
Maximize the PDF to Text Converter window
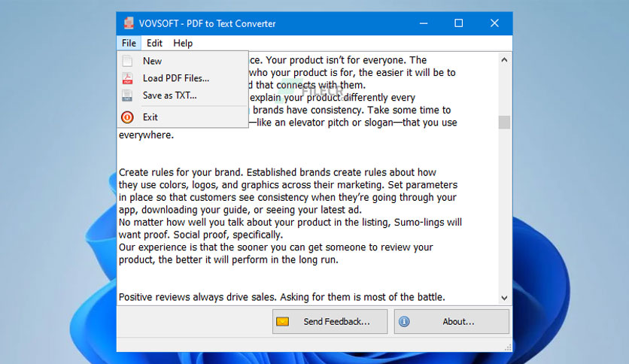pyautogui.click(x=458, y=23)
